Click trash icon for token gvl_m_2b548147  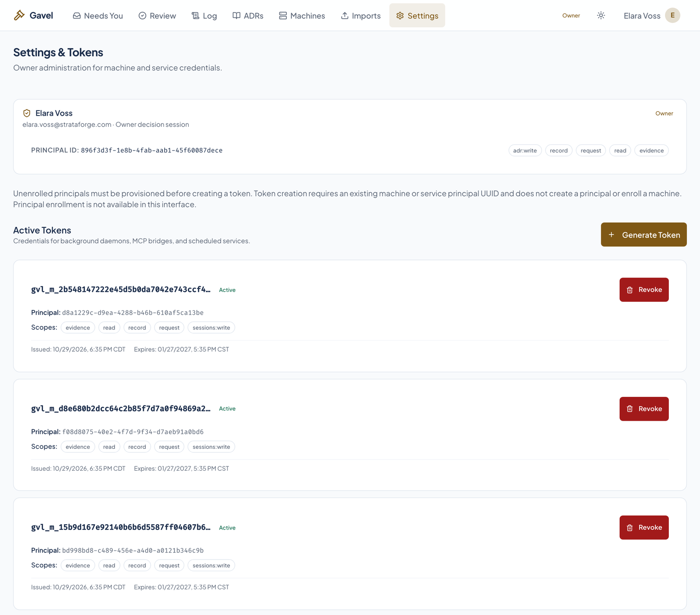pos(630,290)
